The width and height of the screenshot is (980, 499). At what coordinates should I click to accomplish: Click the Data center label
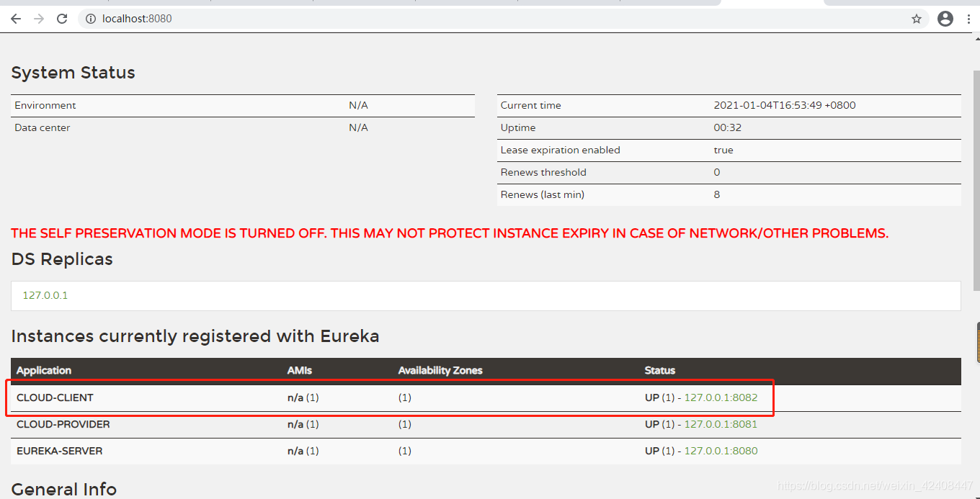pos(43,127)
